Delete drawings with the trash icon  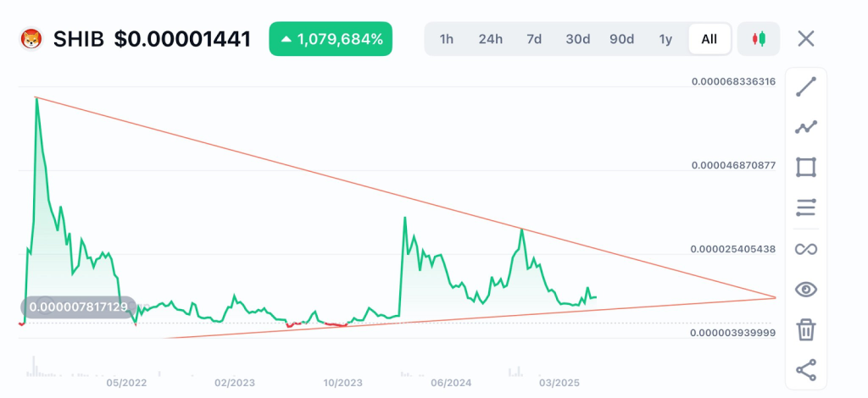[x=806, y=329]
